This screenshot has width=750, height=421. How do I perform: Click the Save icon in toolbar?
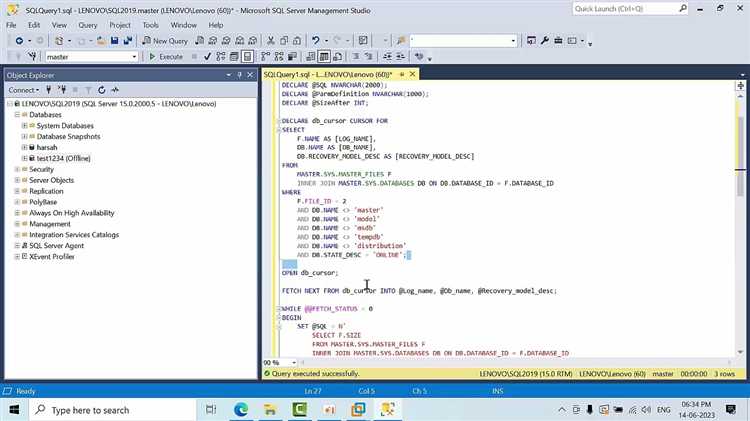(114, 40)
